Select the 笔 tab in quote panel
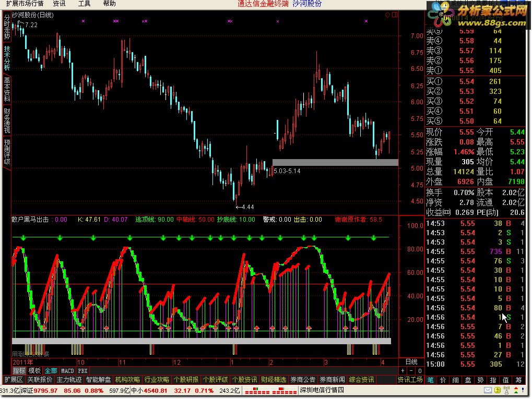This screenshot has width=532, height=399. 431,380
